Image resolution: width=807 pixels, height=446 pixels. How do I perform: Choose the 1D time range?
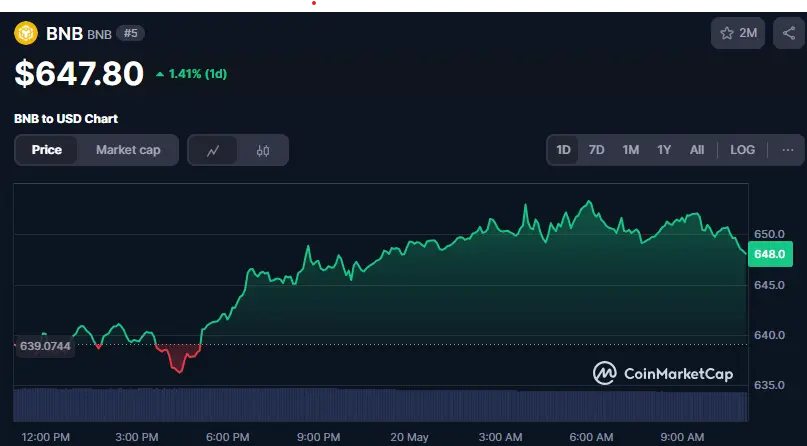[563, 150]
